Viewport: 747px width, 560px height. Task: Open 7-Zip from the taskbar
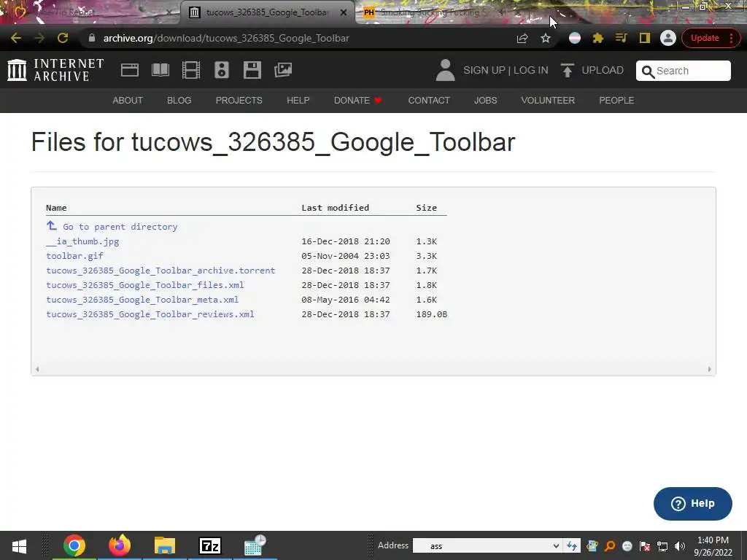pyautogui.click(x=209, y=545)
